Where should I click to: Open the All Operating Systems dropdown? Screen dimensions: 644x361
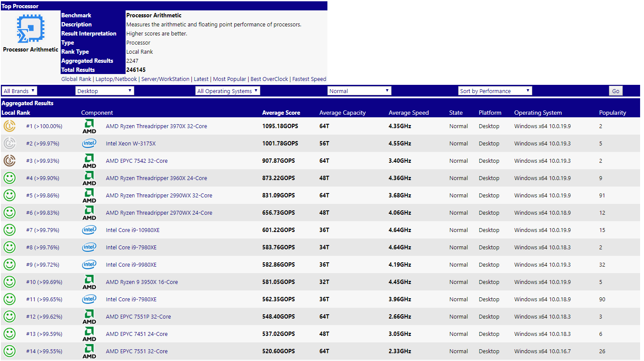pyautogui.click(x=228, y=91)
